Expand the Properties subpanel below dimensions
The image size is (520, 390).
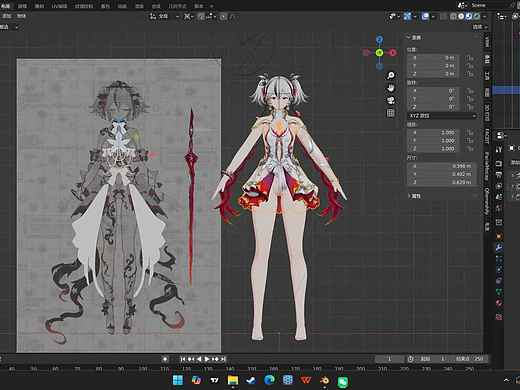(415, 196)
